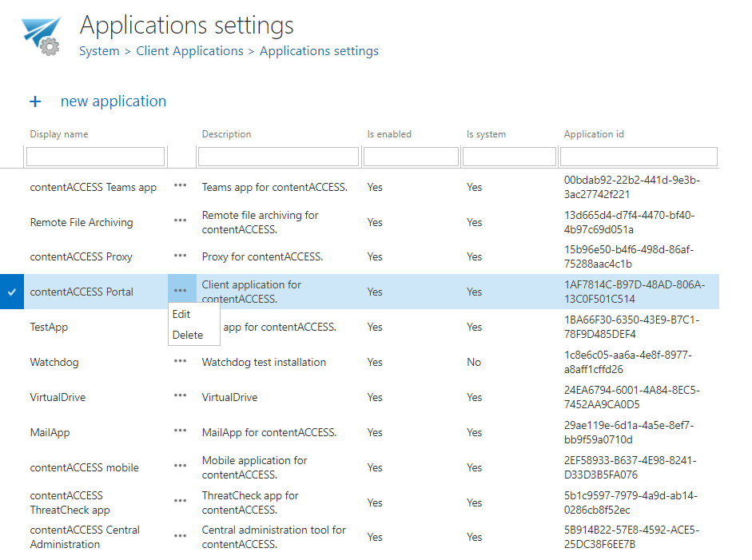The width and height of the screenshot is (752, 560).
Task: Open ellipsis menu for Watchdog row
Action: pyautogui.click(x=181, y=361)
